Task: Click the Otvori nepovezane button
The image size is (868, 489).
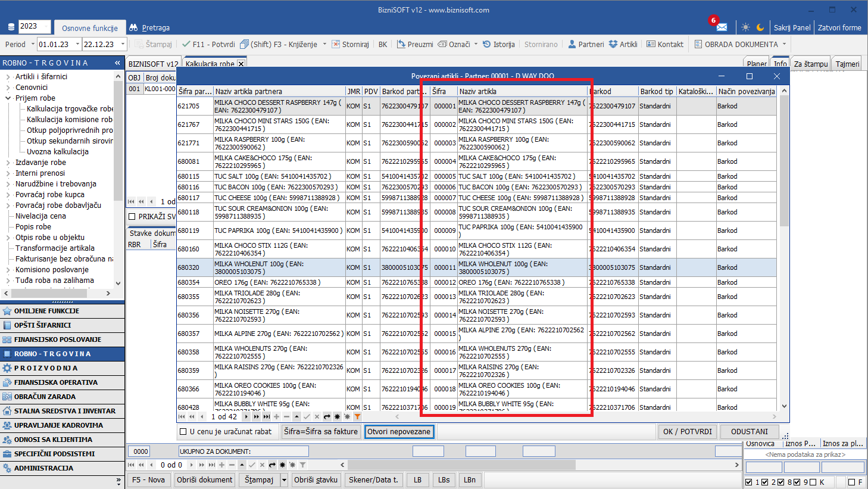Action: [399, 432]
